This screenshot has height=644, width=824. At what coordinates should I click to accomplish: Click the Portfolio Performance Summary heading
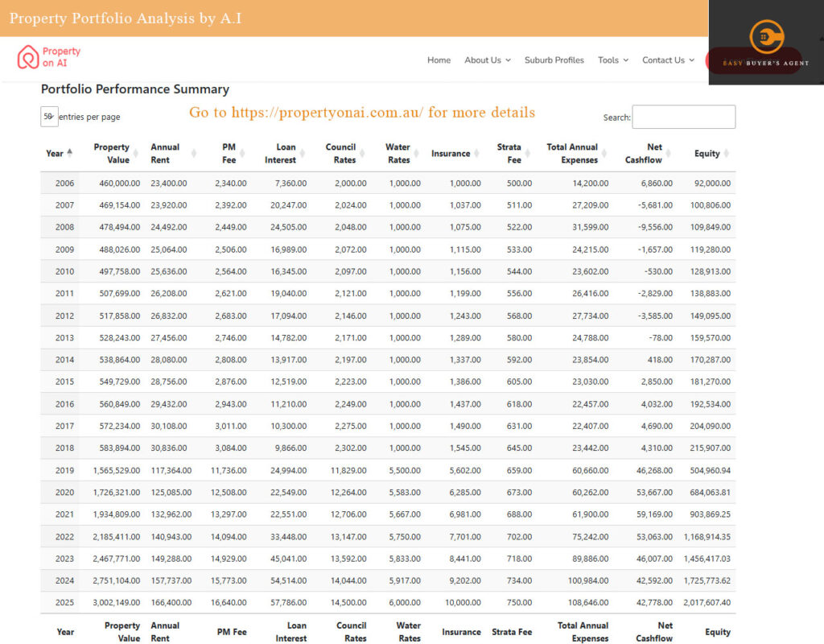coord(135,89)
